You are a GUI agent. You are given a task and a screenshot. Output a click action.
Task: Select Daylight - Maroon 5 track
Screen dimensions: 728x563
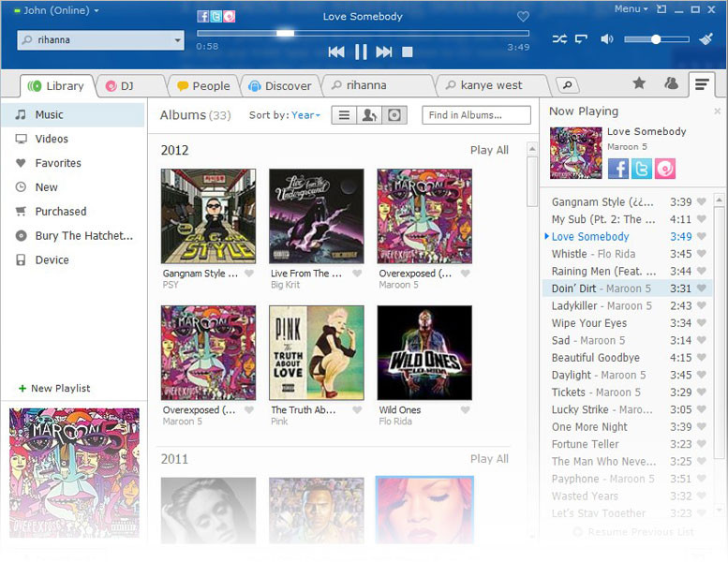coord(627,375)
